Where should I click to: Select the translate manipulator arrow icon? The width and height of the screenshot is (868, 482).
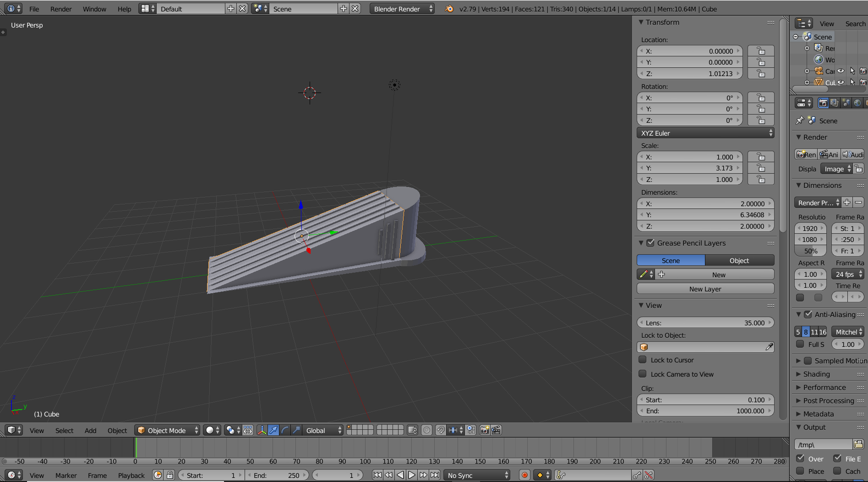(273, 430)
